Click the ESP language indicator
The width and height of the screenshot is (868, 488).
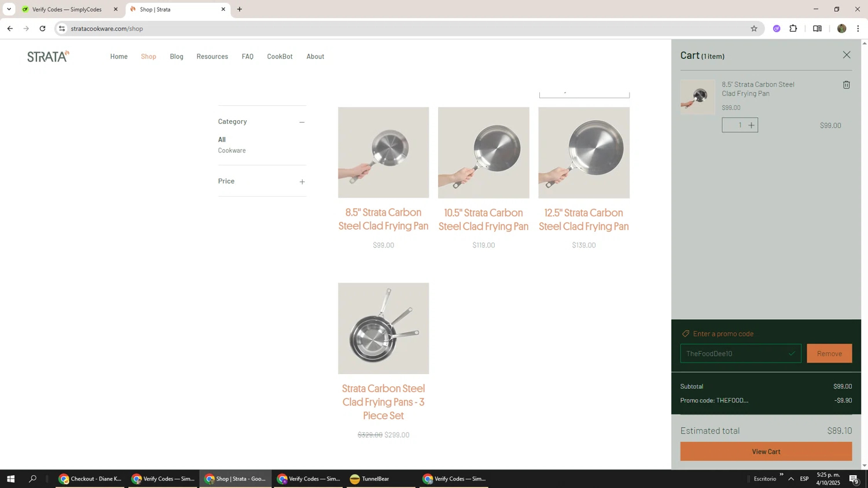(x=804, y=479)
